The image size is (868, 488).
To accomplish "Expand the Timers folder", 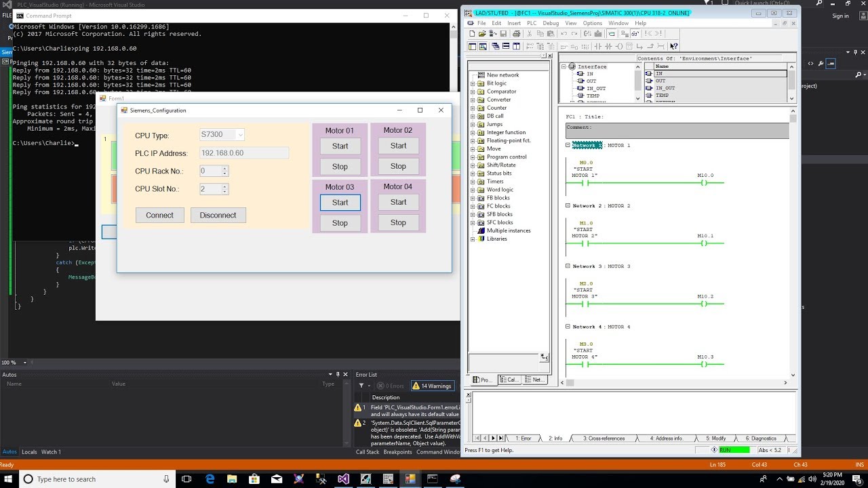I will (473, 182).
